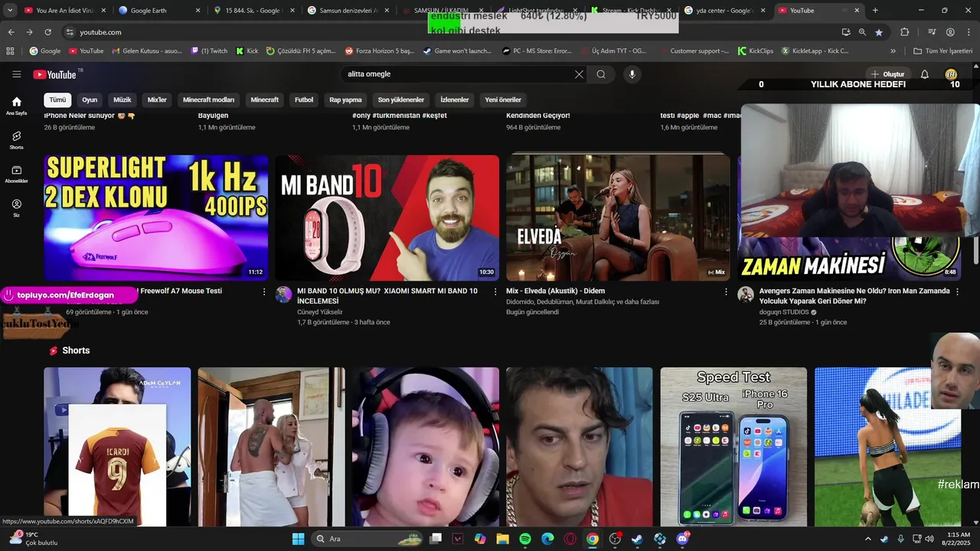This screenshot has width=980, height=551.
Task: Open Cüneyd Yükselir channel link
Action: pos(320,312)
